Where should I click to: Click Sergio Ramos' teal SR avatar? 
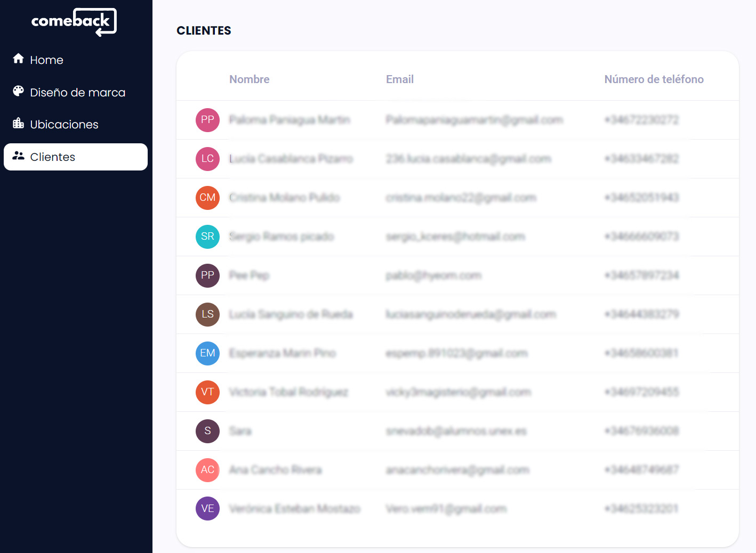point(207,237)
